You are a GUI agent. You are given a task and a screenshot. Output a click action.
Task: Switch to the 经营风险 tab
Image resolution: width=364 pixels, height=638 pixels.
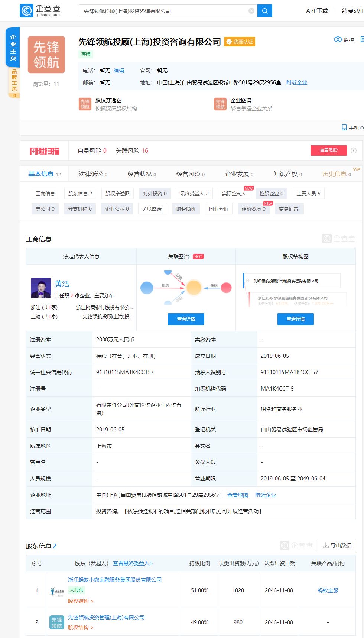(191, 174)
